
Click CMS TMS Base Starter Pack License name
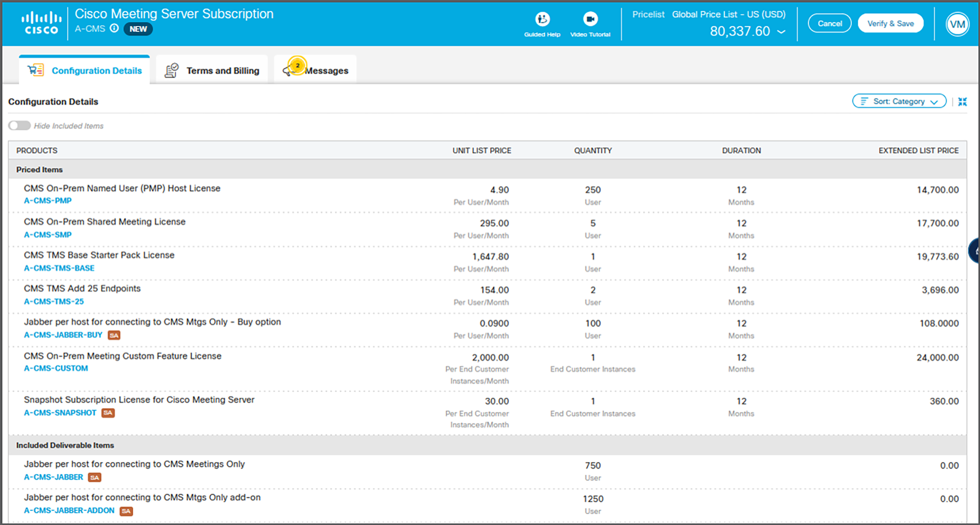[99, 255]
